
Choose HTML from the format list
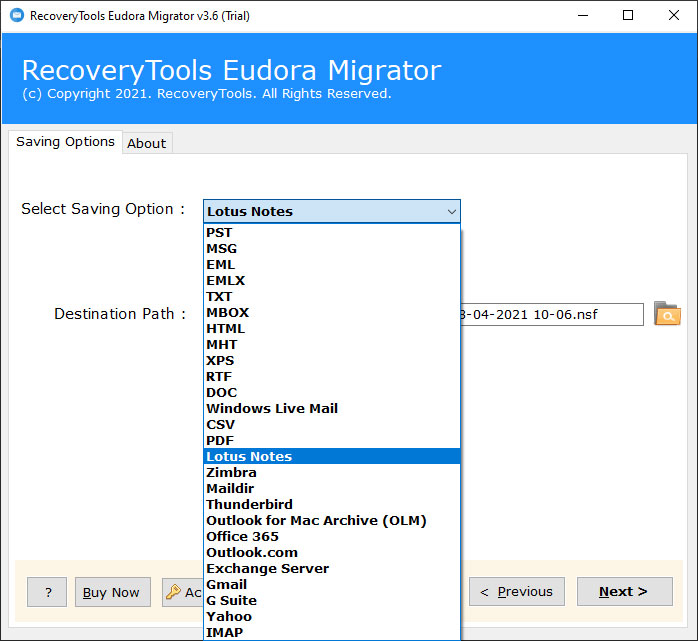[332, 329]
